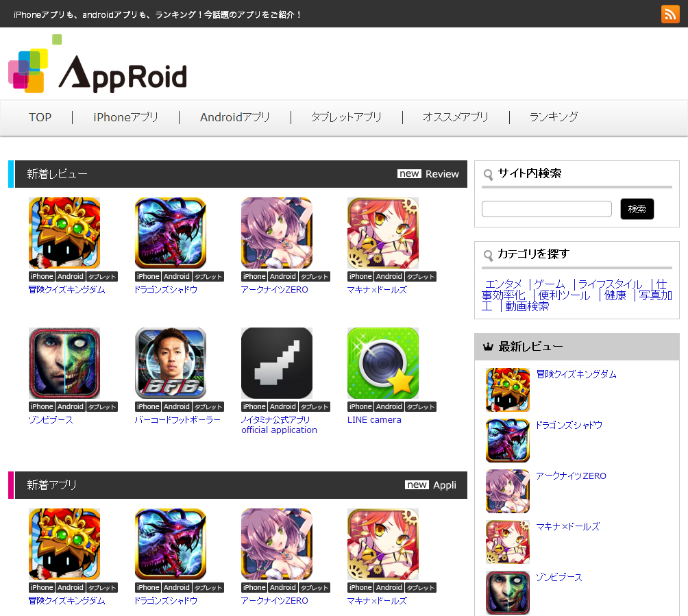Open ドラゴンズシャドウ icon in 新着レビュー

point(171,233)
